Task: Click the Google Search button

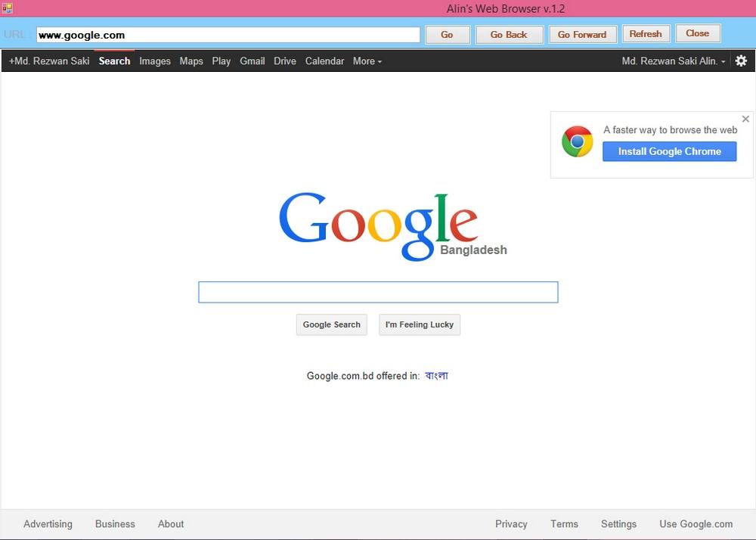Action: point(332,324)
